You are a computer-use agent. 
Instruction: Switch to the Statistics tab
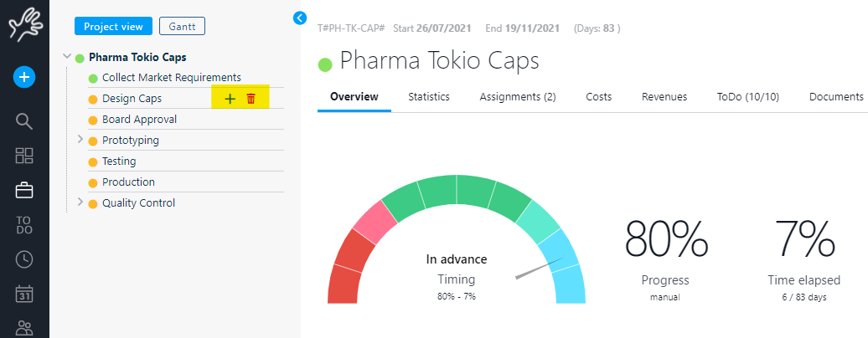tap(429, 97)
